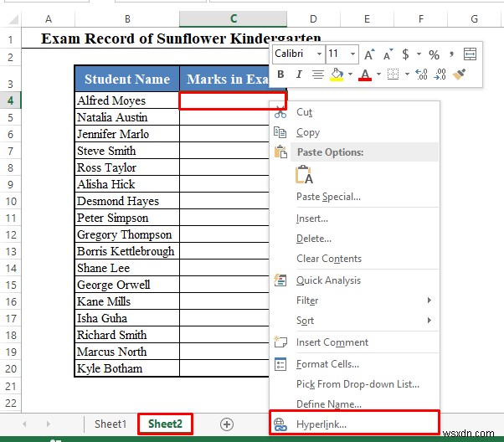Open the font color dropdown arrow
The width and height of the screenshot is (504, 442).
[x=378, y=75]
